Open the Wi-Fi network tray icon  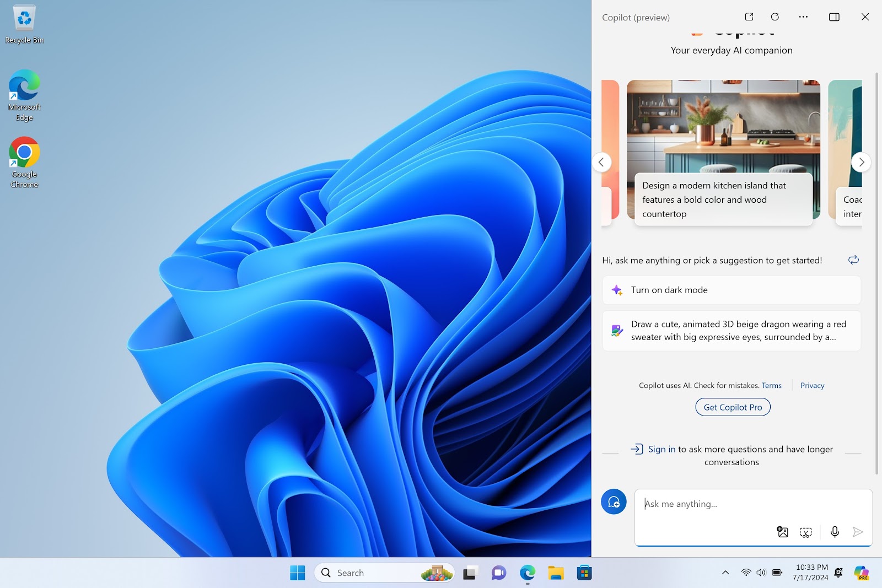click(x=746, y=573)
